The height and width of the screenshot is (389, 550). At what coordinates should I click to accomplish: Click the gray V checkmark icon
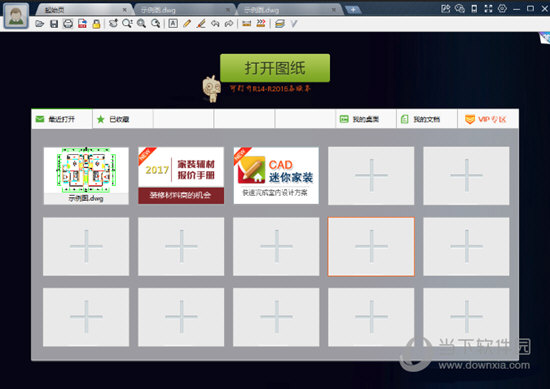[x=294, y=24]
